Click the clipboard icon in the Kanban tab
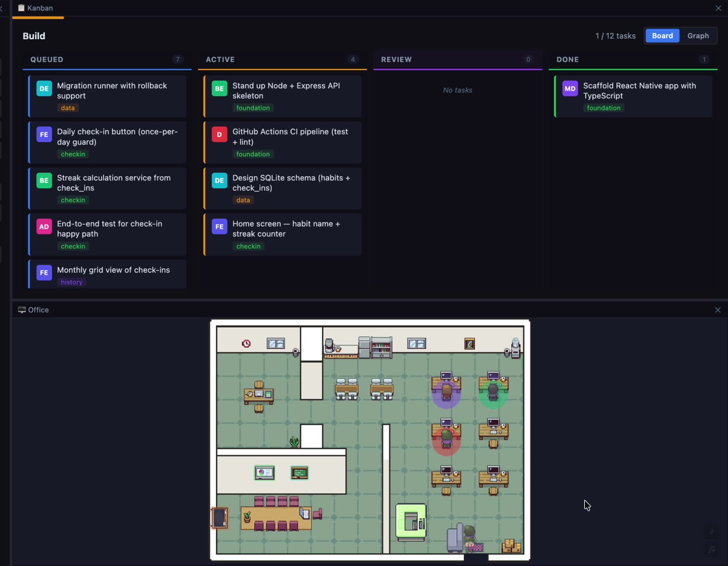 pos(21,8)
